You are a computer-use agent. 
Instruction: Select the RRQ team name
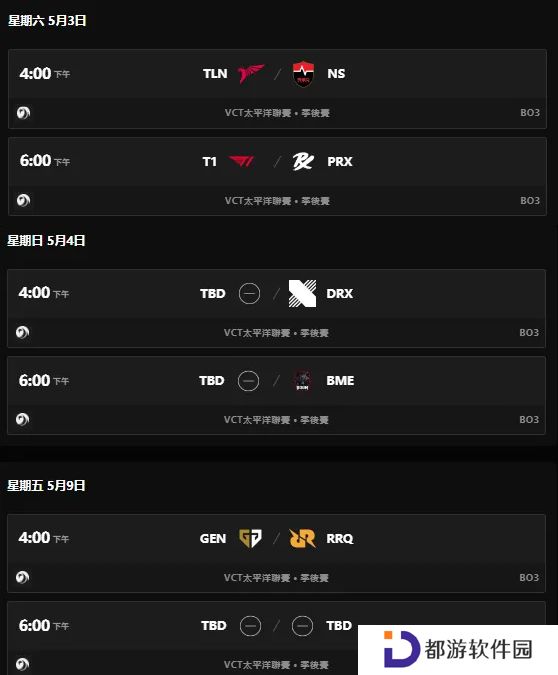tap(340, 539)
